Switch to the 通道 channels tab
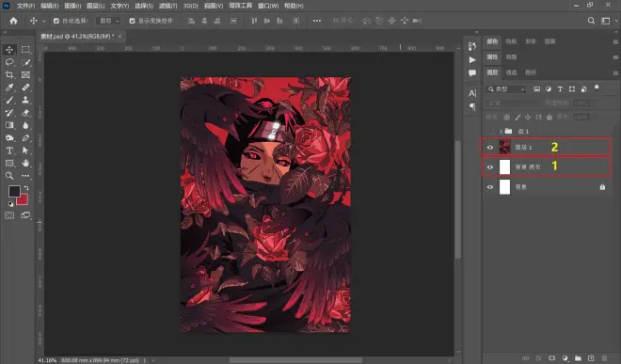The width and height of the screenshot is (621, 364). click(511, 72)
